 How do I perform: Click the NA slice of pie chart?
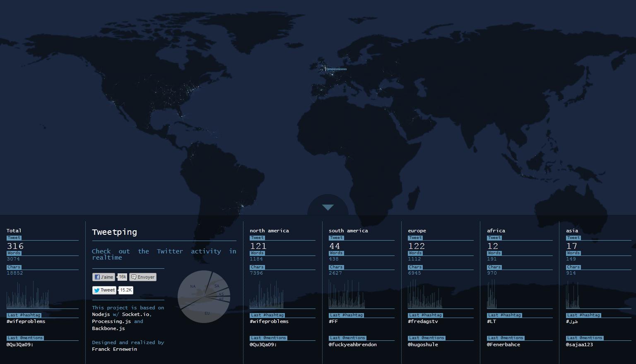point(193,287)
